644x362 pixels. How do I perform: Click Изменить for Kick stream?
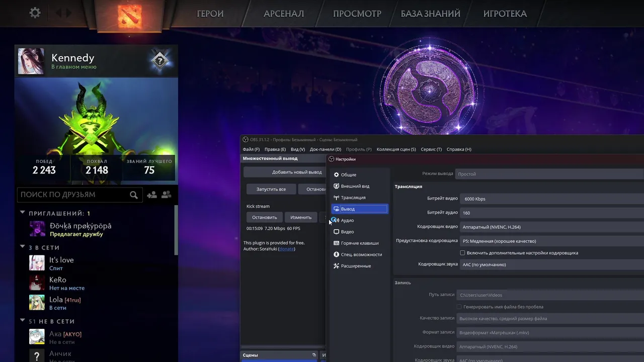point(301,217)
